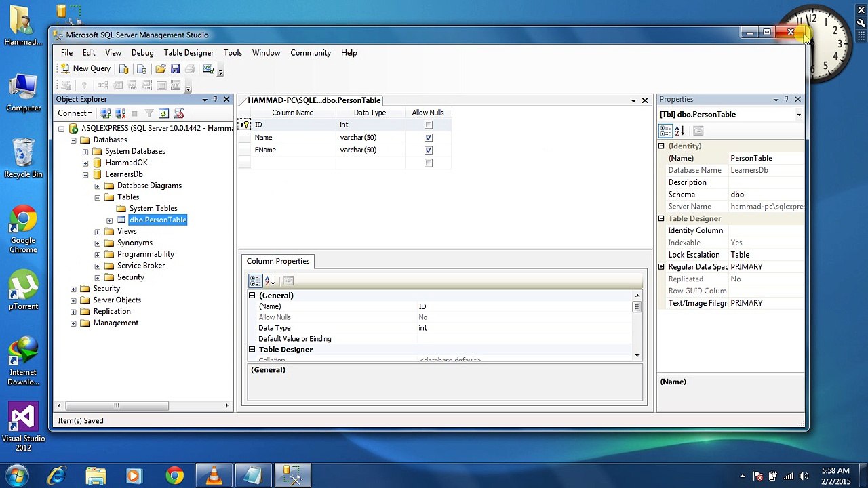Open VLC media player from the taskbar
Viewport: 868px width, 488px height.
(x=214, y=476)
